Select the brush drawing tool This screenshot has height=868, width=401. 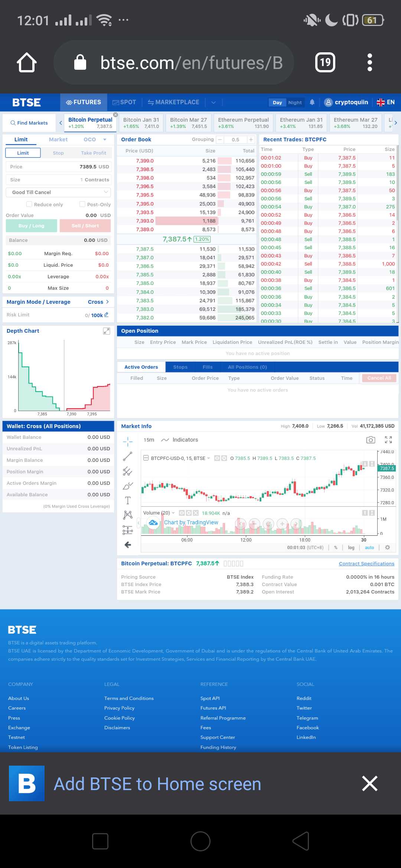click(128, 486)
